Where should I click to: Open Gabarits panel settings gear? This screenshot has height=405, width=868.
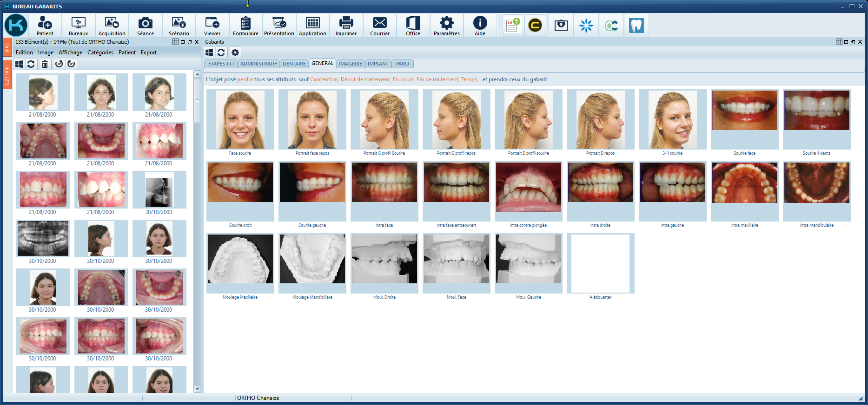coord(235,52)
